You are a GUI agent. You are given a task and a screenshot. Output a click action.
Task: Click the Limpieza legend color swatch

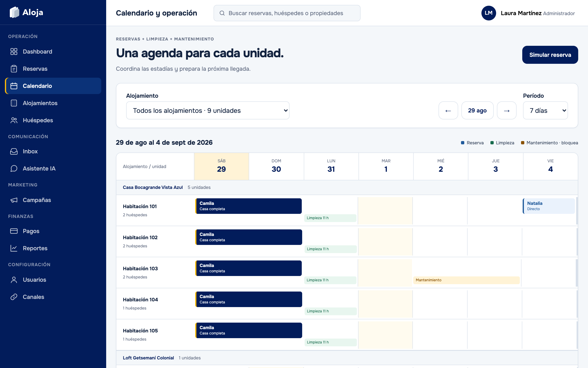pyautogui.click(x=492, y=143)
